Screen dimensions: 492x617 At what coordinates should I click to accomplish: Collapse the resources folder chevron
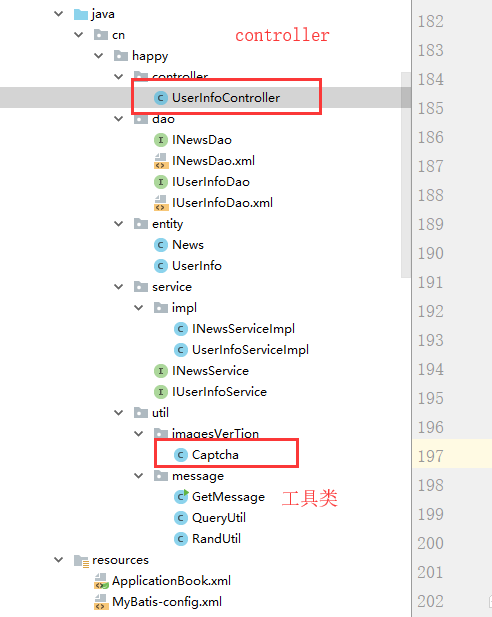pos(59,559)
